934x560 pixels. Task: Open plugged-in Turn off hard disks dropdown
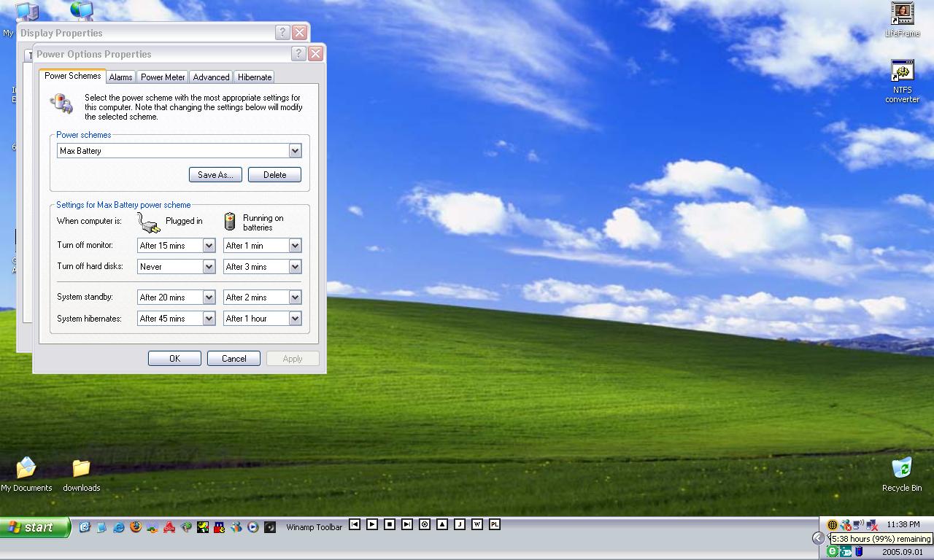click(x=209, y=267)
